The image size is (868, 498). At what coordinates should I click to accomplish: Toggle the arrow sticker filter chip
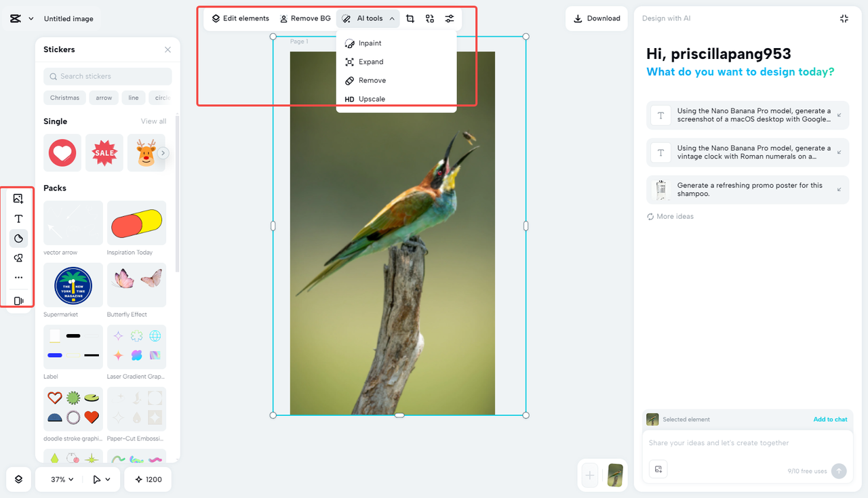coord(103,98)
